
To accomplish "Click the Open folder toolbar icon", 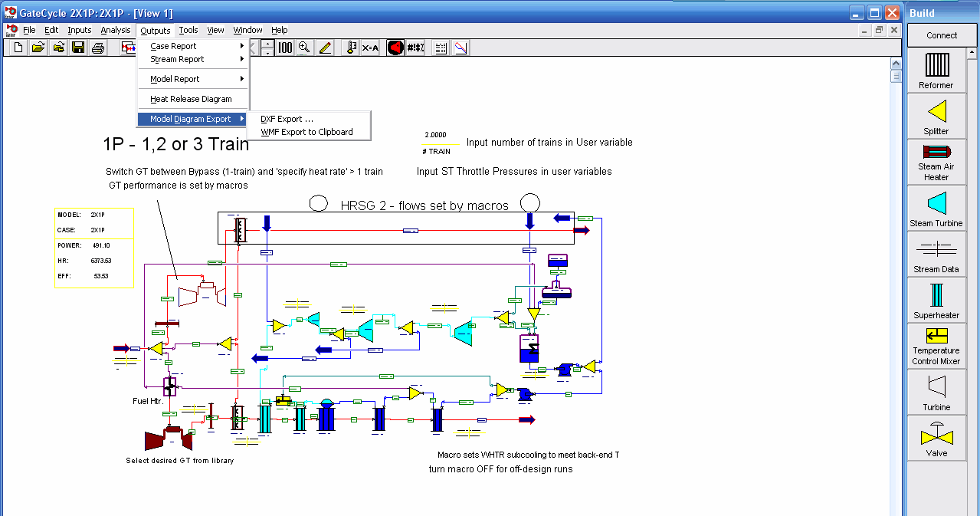I will 38,48.
